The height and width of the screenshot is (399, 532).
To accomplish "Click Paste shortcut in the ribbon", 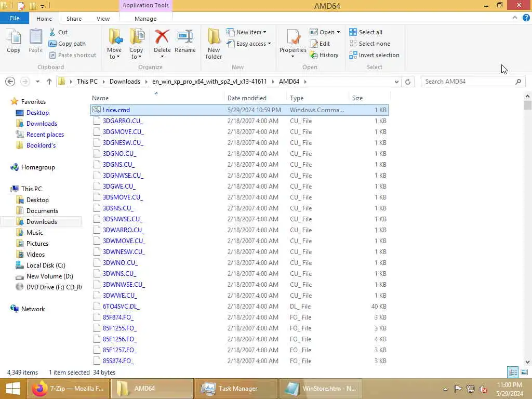I will 73,55.
